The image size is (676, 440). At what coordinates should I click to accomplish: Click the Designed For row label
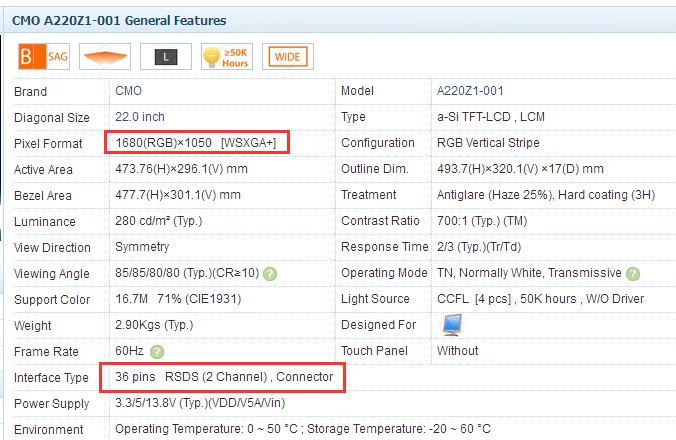(x=379, y=325)
